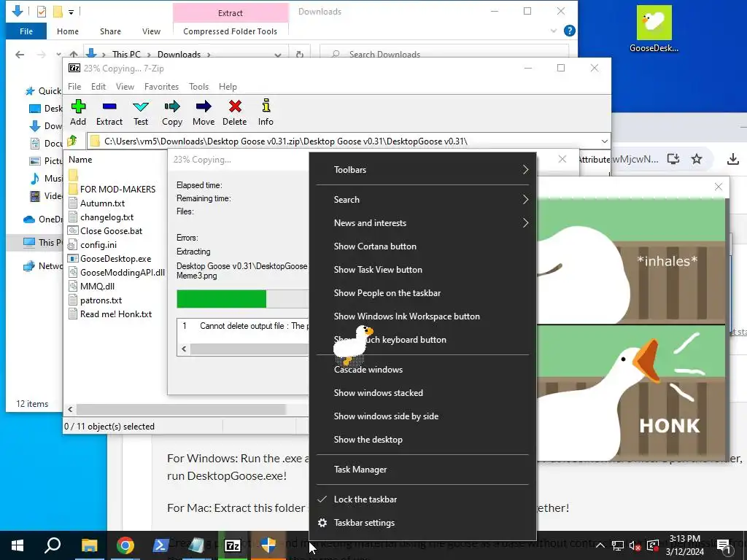
Task: Open the 7-Zip taskbar button
Action: tap(233, 545)
